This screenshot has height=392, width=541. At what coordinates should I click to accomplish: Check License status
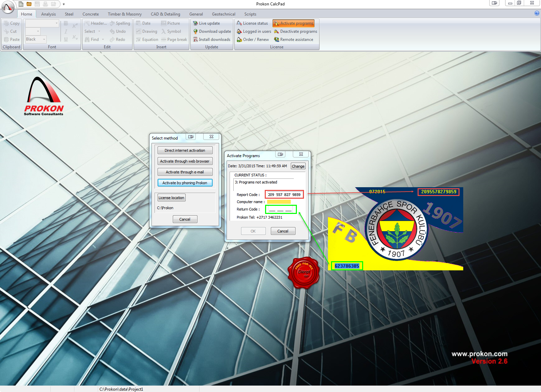click(x=252, y=23)
